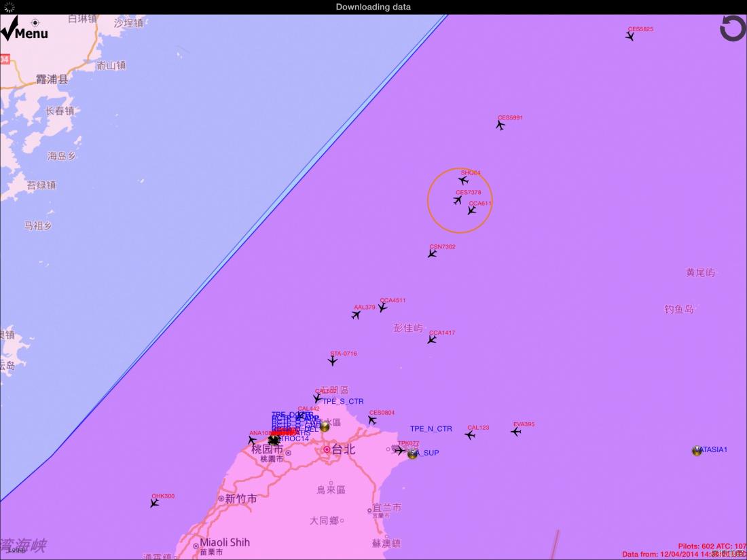
Task: Select aircraft CAL502 plane icon
Action: click(317, 397)
